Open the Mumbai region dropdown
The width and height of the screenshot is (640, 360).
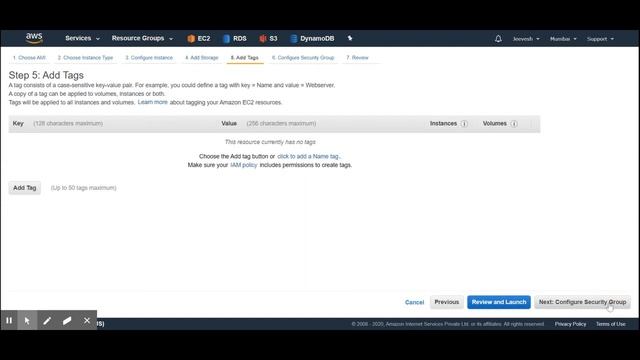pyautogui.click(x=563, y=39)
